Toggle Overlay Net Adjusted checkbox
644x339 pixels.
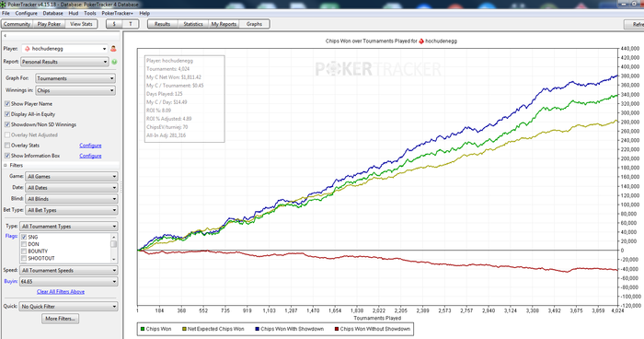[x=7, y=134]
